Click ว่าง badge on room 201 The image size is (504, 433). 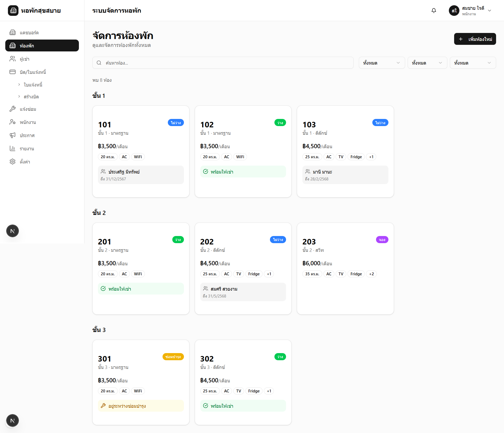178,240
